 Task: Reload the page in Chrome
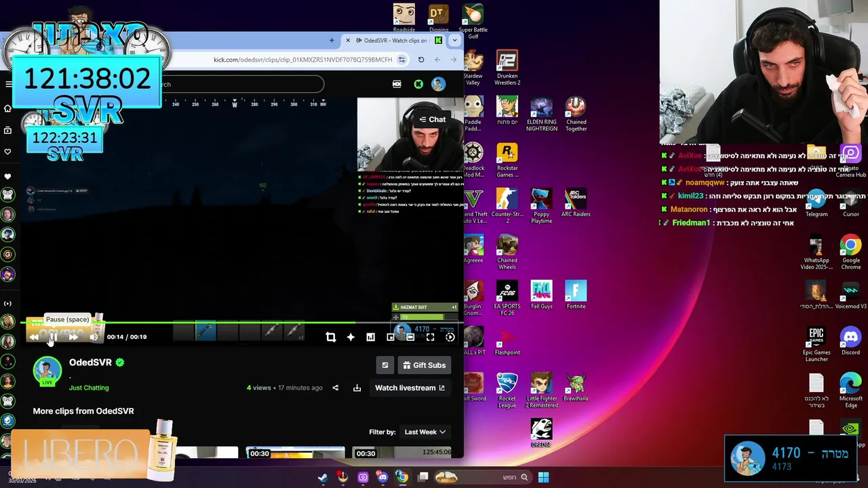pyautogui.click(x=421, y=60)
